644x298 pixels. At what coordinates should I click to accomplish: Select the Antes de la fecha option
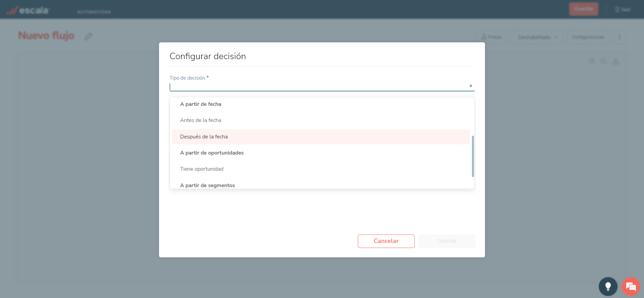point(201,120)
